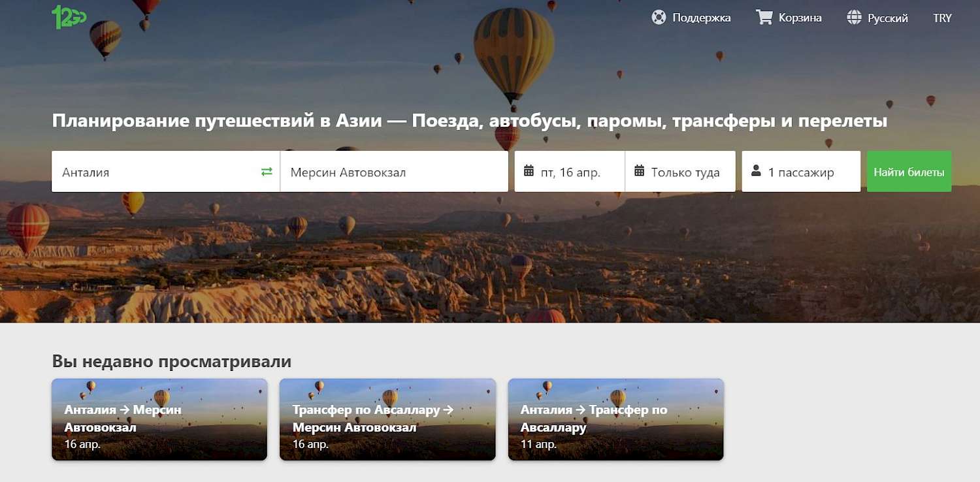Click the Мерсин Автовокзал destination field

[x=394, y=172]
